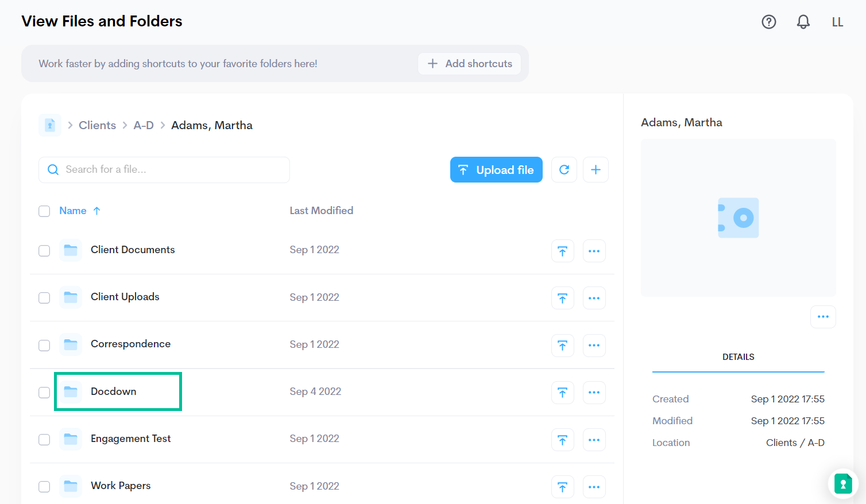Click the plus icon to create new item
The height and width of the screenshot is (504, 866).
click(596, 169)
